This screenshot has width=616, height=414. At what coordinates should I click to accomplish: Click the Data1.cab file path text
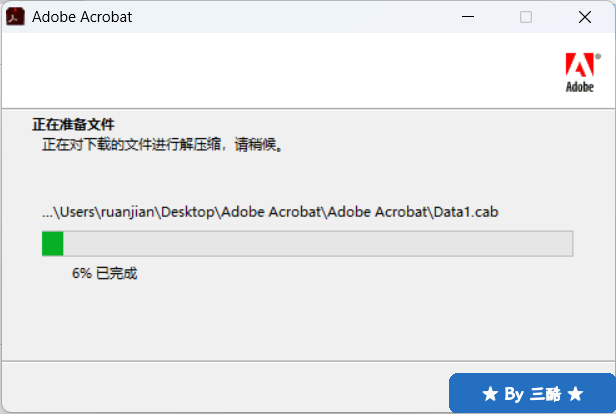pos(270,212)
